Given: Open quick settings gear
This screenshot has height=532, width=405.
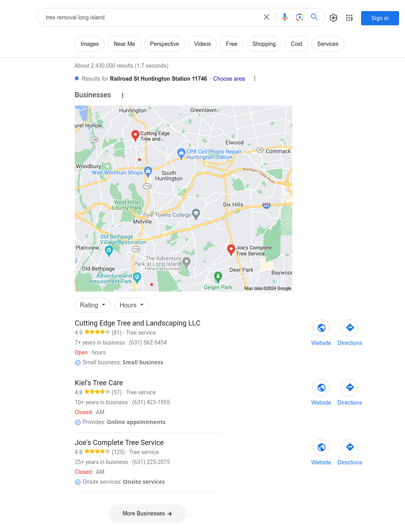Looking at the screenshot, I should pyautogui.click(x=333, y=18).
